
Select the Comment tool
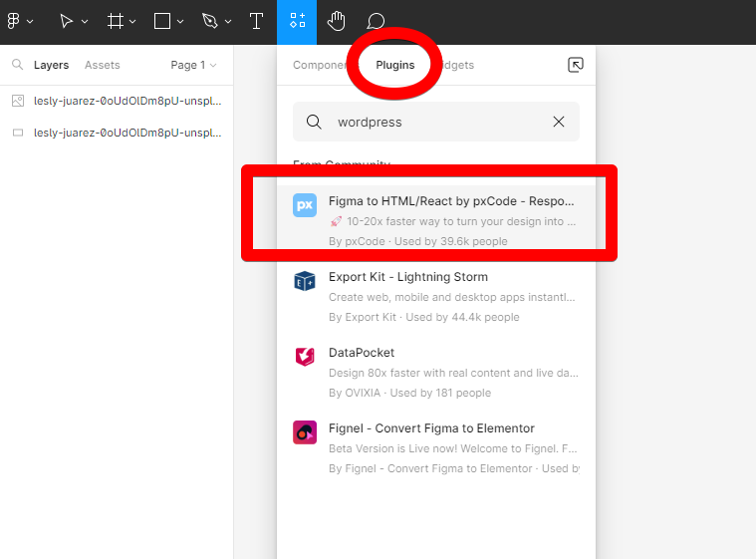coord(376,21)
